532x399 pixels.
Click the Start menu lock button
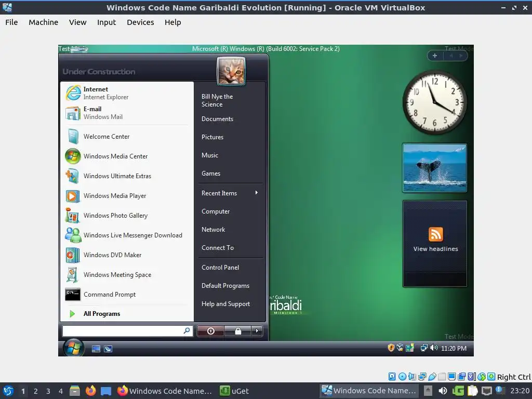[x=238, y=331]
